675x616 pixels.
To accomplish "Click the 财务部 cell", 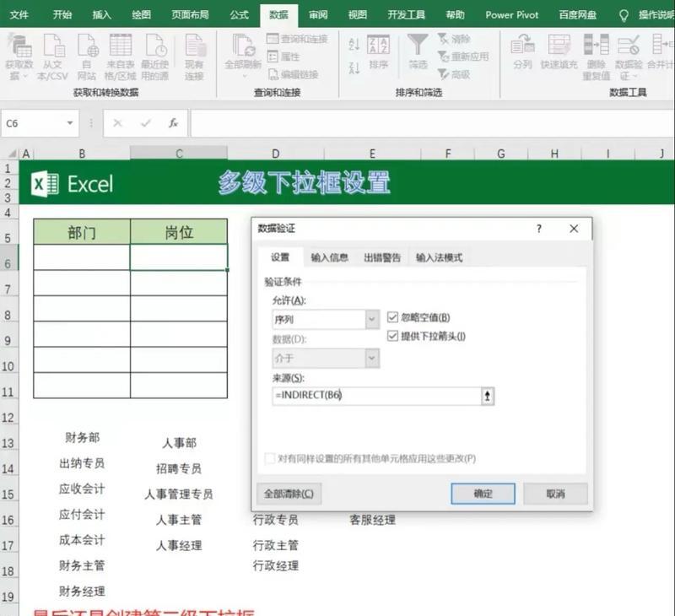I will (x=82, y=438).
